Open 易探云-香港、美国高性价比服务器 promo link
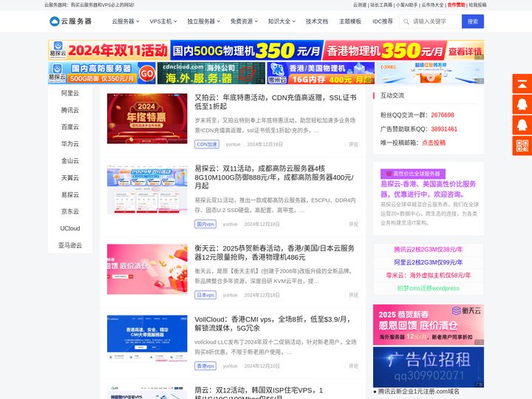The image size is (532, 399). tap(428, 189)
